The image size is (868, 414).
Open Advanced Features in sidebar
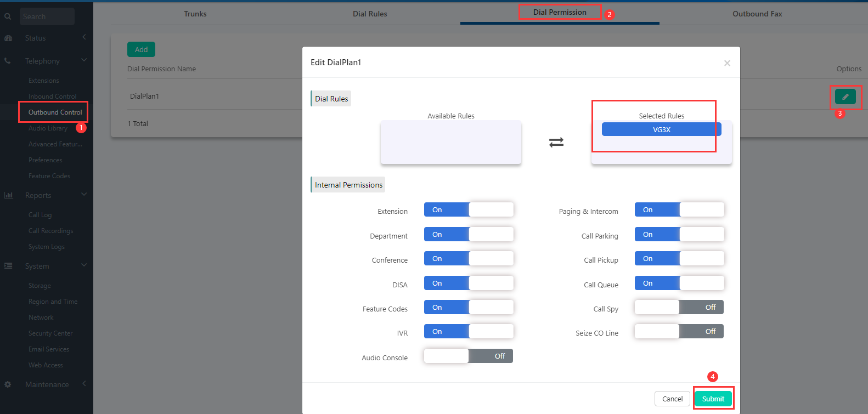[55, 144]
